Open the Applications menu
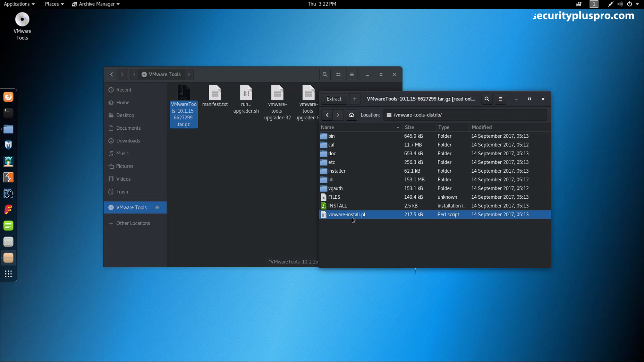The width and height of the screenshot is (644, 362). 17,4
